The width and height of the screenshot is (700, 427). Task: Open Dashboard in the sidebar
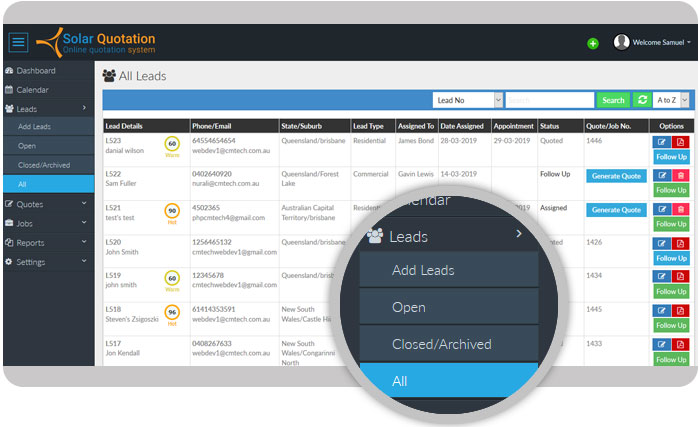[47, 71]
